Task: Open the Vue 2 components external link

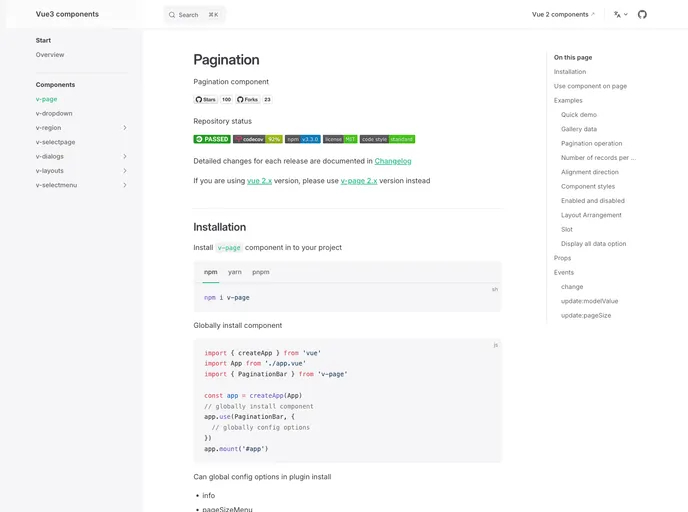Action: (x=563, y=14)
